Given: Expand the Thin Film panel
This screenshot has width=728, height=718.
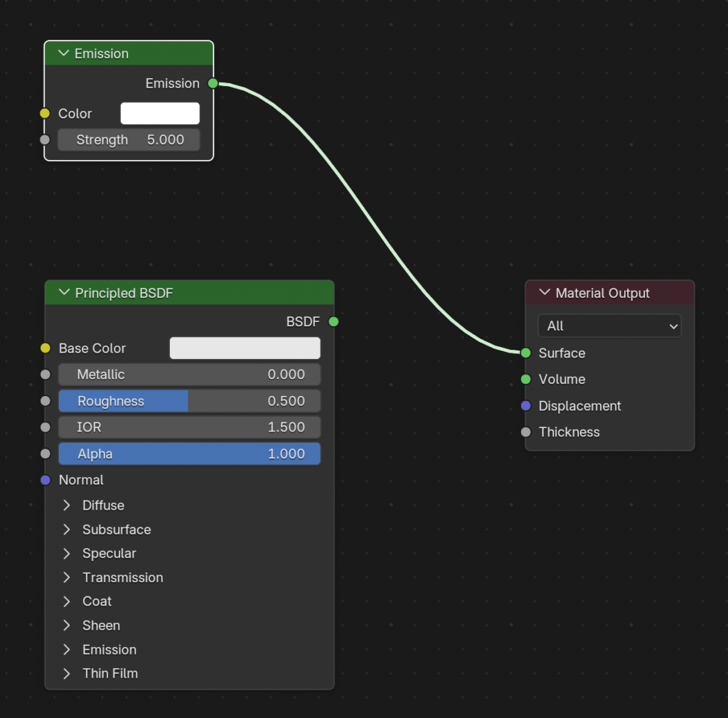Looking at the screenshot, I should tap(67, 673).
